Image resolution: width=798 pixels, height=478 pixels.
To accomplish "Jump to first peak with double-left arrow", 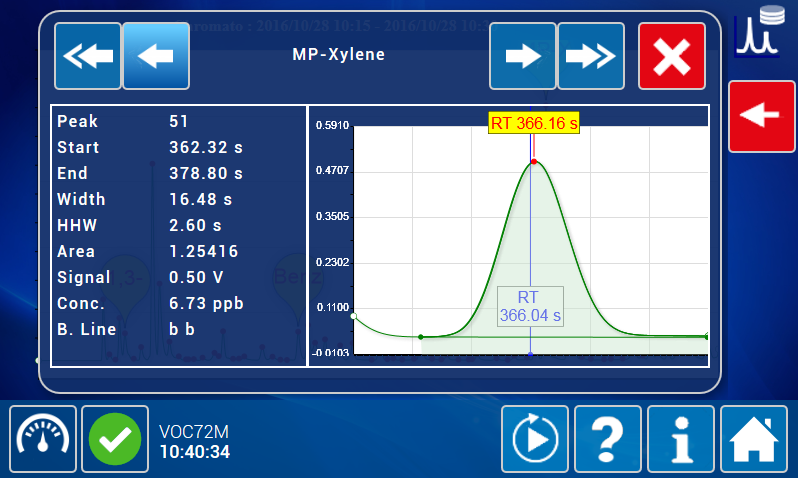I will tap(88, 56).
